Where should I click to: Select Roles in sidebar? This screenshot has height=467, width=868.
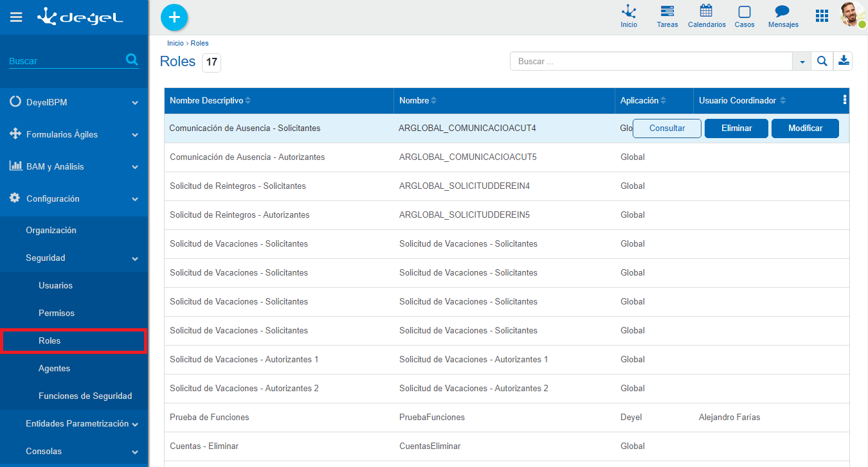tap(74, 340)
